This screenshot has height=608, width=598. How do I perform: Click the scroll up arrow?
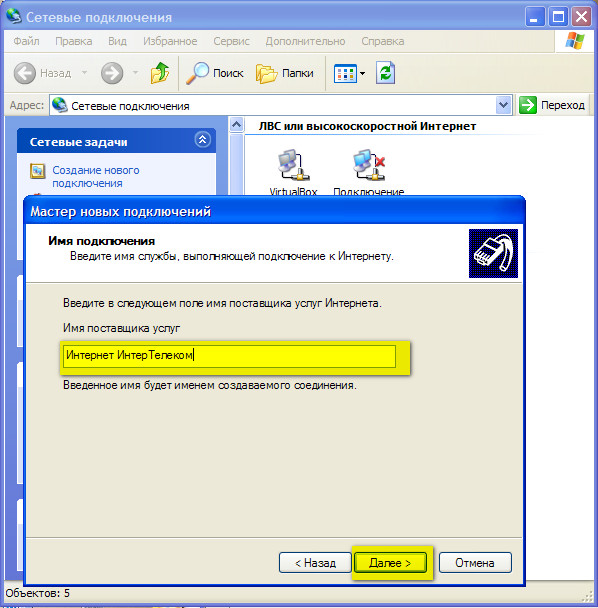click(x=237, y=125)
